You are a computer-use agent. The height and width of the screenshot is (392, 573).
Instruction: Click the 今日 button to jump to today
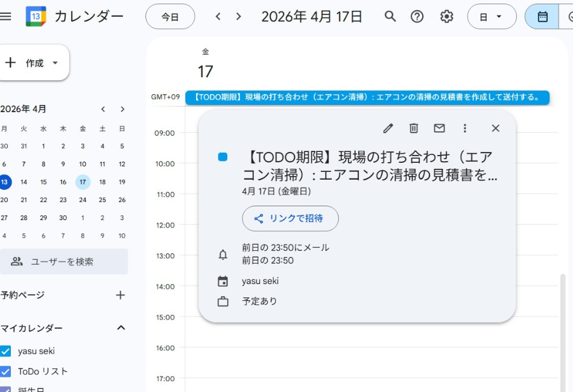point(170,16)
